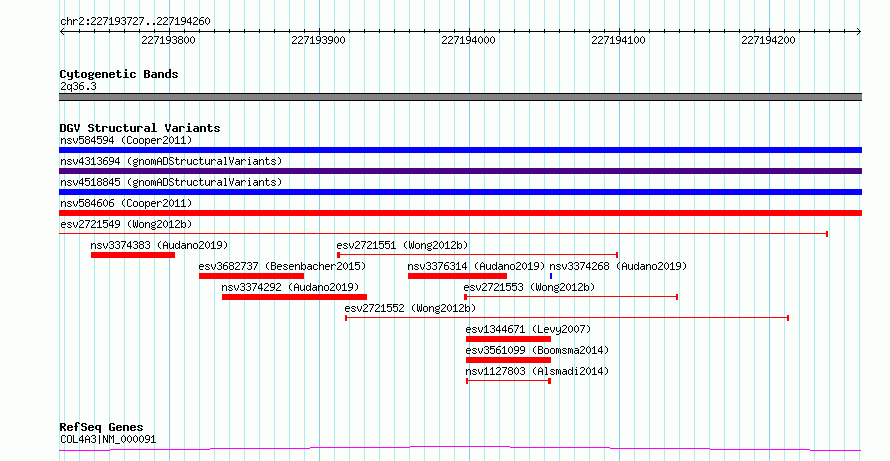890x461 pixels.
Task: Click the thin esv2721549 variant line
Action: click(x=443, y=233)
